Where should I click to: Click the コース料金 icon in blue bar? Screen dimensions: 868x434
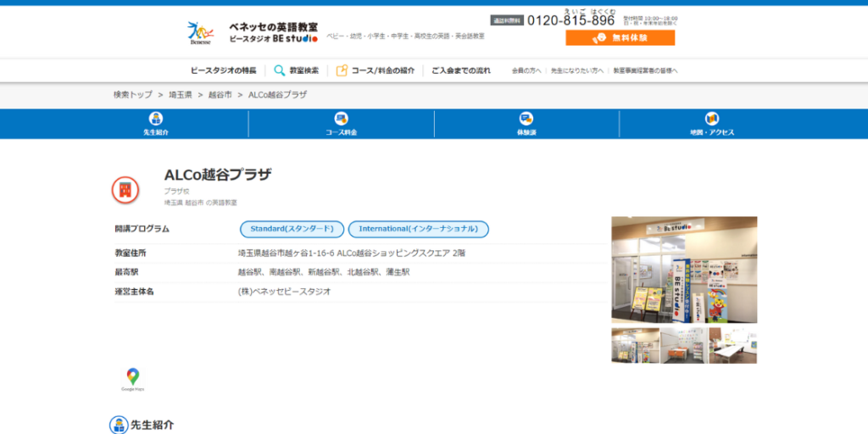341,119
